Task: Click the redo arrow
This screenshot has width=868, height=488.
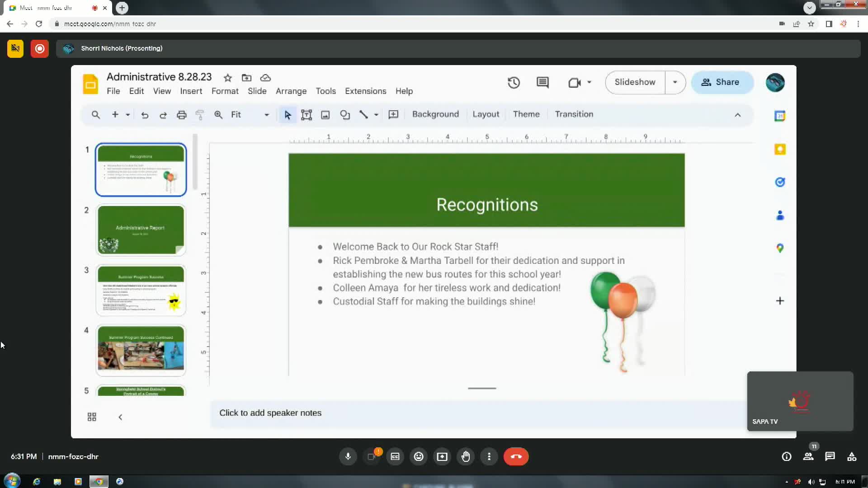Action: [x=163, y=115]
